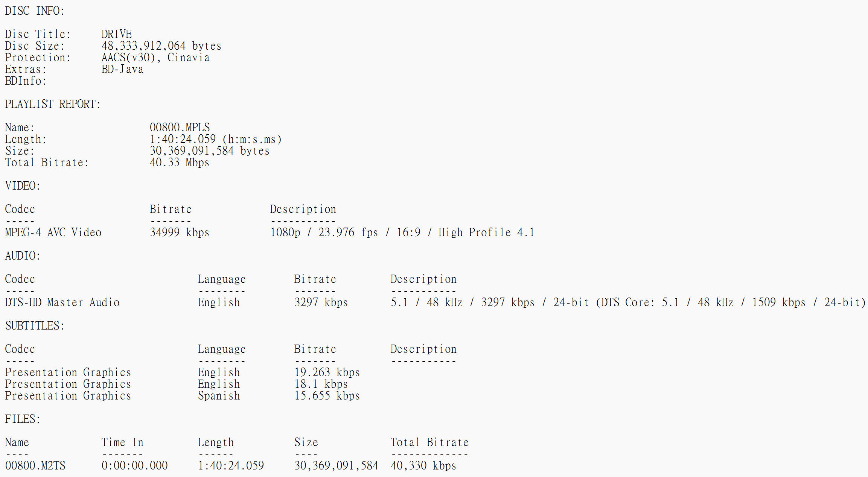Click the video bitrate 34999 kbps
Viewport: 868px width, 477px height.
click(x=179, y=232)
